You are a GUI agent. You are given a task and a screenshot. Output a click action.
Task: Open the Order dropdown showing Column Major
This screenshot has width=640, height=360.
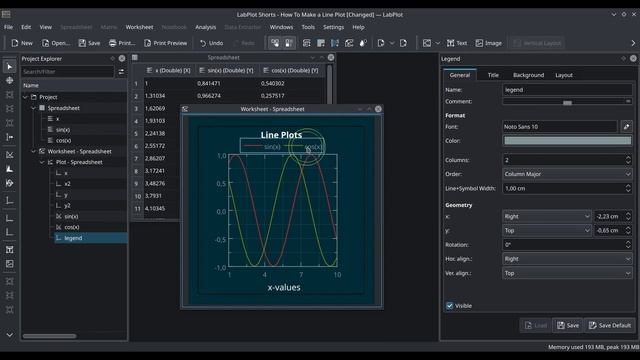click(567, 174)
